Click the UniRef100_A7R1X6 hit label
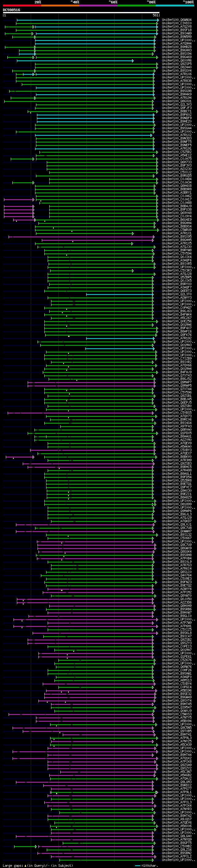Screen dimensions: 197x868 tap(177, 74)
